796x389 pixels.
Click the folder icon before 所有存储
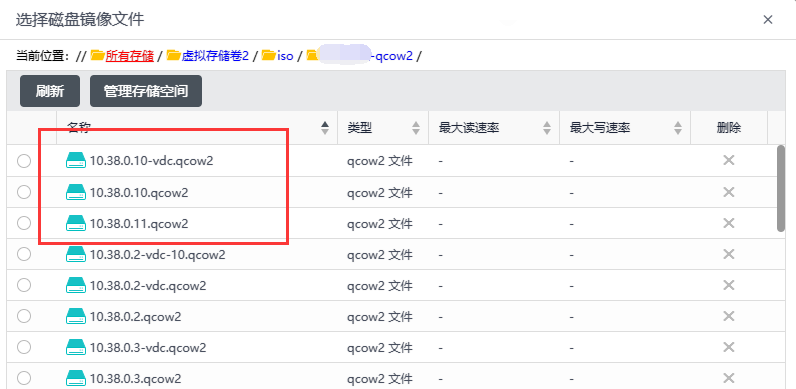(x=97, y=55)
